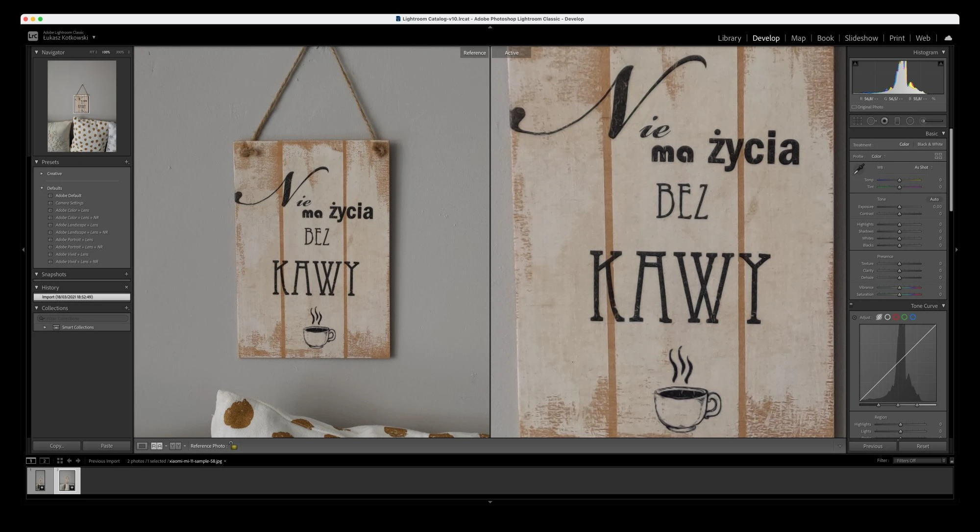Collapse the Basic panel
980x532 pixels.
coord(943,133)
